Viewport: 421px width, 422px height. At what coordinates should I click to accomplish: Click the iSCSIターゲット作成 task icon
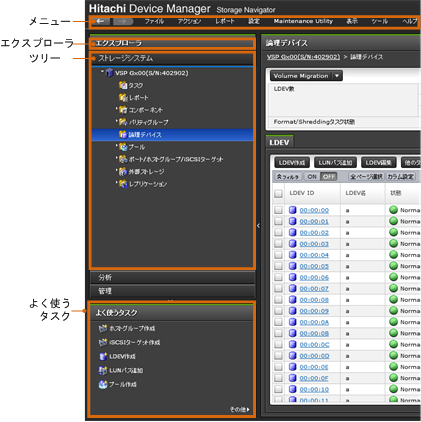(103, 342)
